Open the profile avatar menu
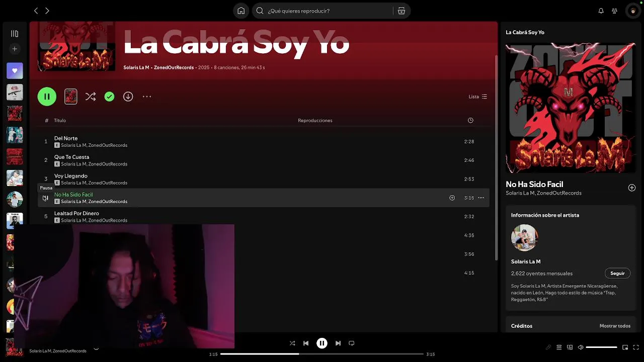 pos(633,11)
